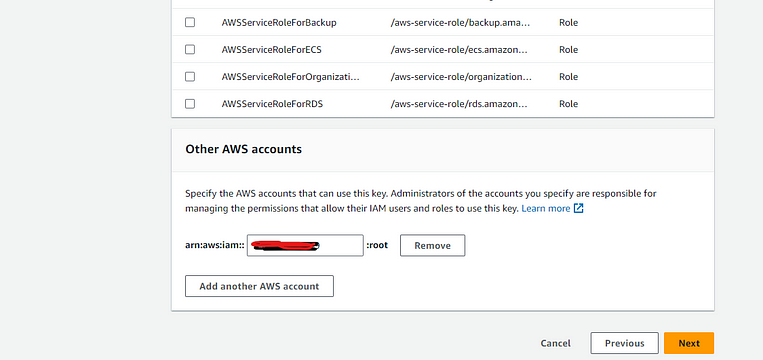Click Add another AWS account
The height and width of the screenshot is (360, 763).
(x=259, y=286)
